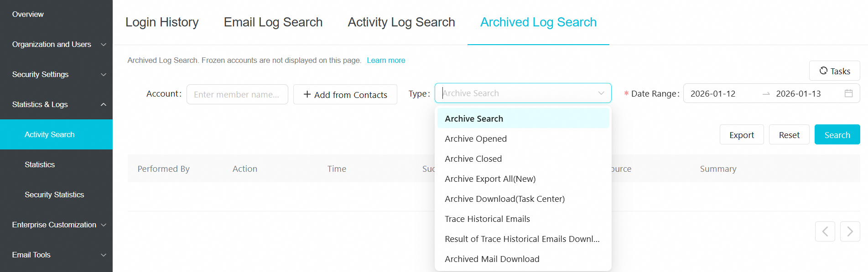Expand Security Settings section

(56, 74)
